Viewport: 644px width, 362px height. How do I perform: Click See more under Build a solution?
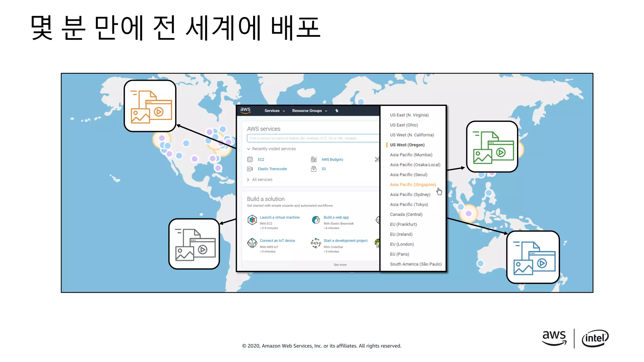(x=340, y=265)
